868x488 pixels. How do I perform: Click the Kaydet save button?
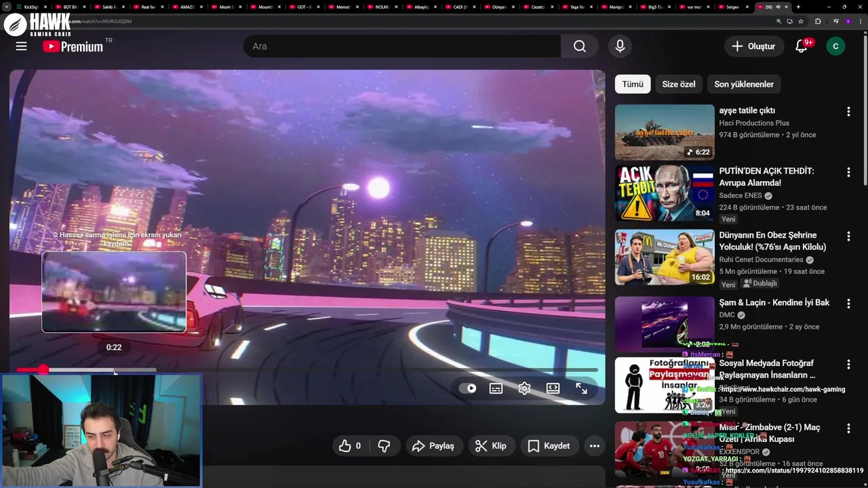[x=549, y=446]
